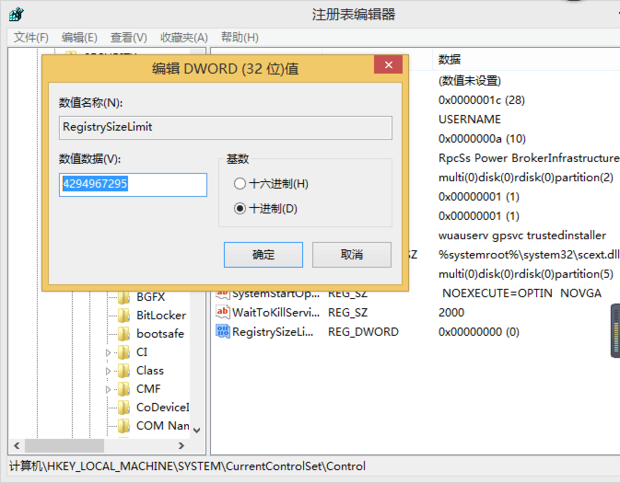Screen dimensions: 620x483
Task: Select the CoDeviceI folder icon
Action: pos(124,407)
